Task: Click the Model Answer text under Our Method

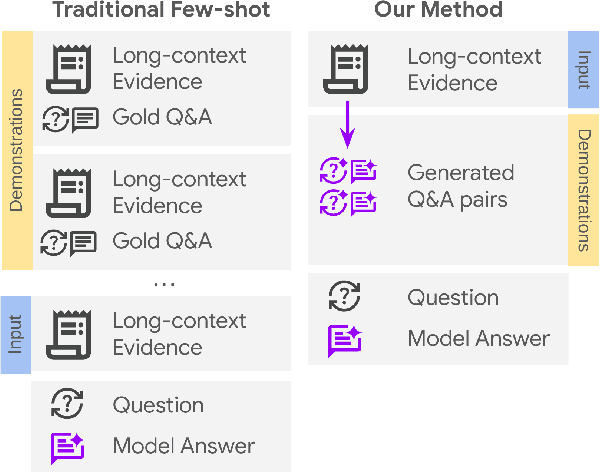Action: (478, 338)
